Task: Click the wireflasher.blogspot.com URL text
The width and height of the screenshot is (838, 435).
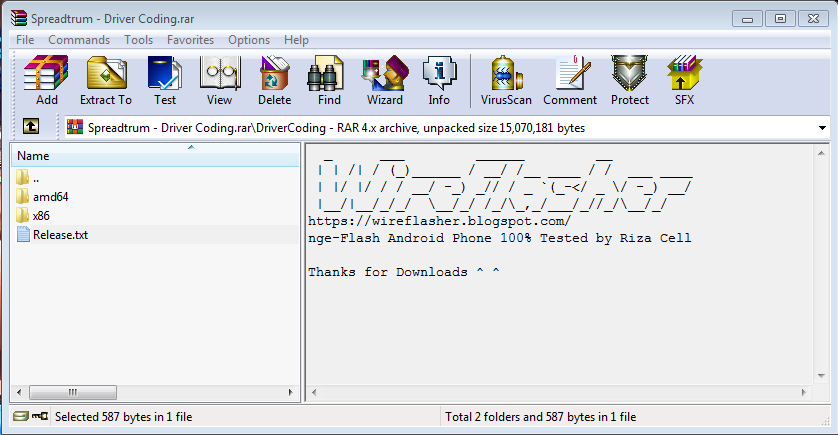Action: [x=439, y=221]
